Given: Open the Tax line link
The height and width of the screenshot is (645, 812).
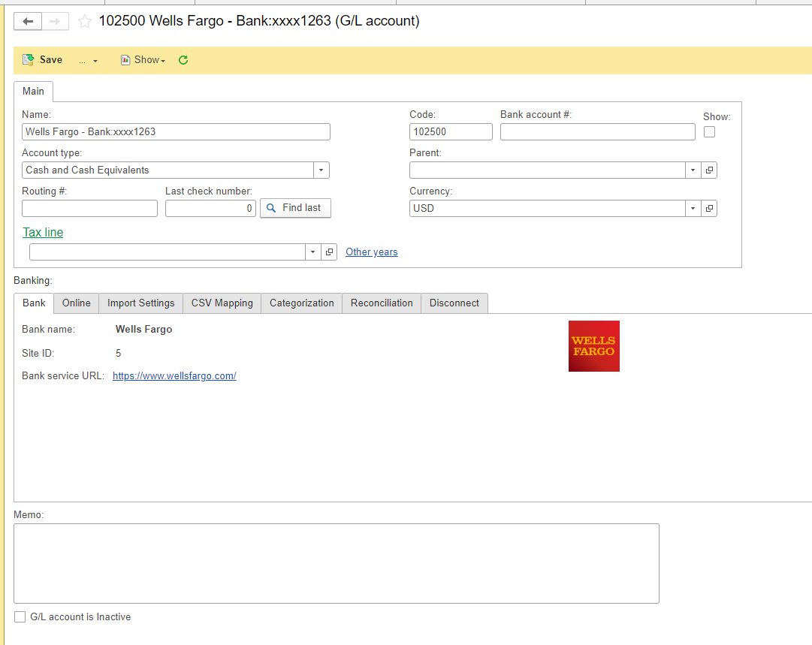Looking at the screenshot, I should [x=43, y=233].
